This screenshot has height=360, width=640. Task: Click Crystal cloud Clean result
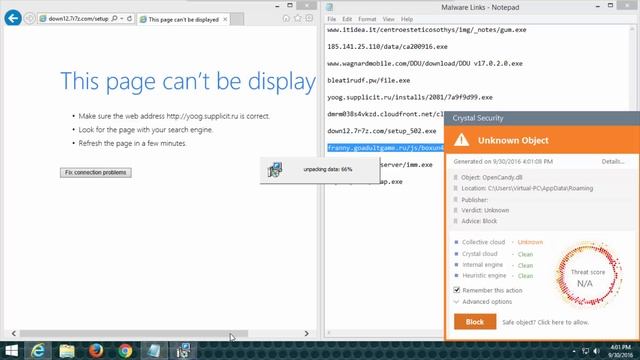point(525,254)
